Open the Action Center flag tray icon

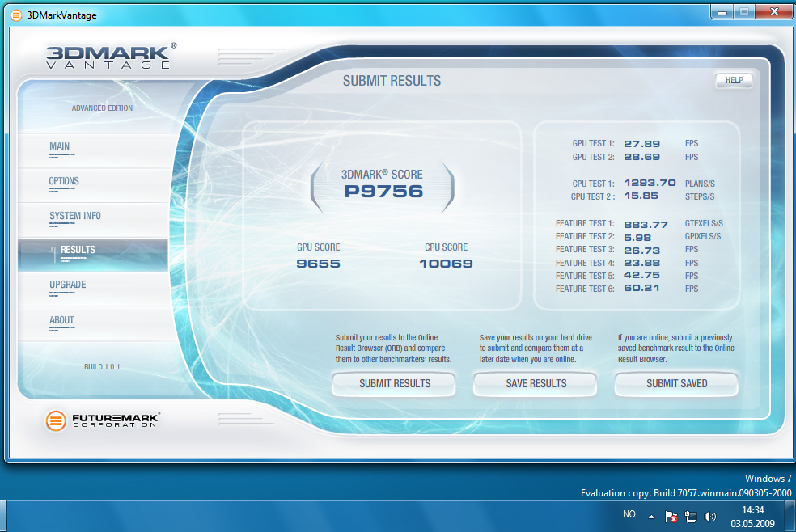[671, 517]
